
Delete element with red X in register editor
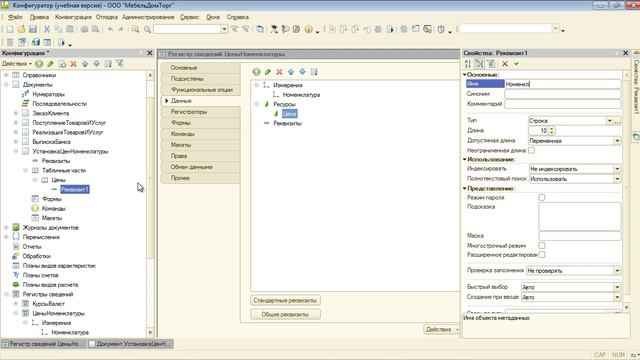pos(279,72)
